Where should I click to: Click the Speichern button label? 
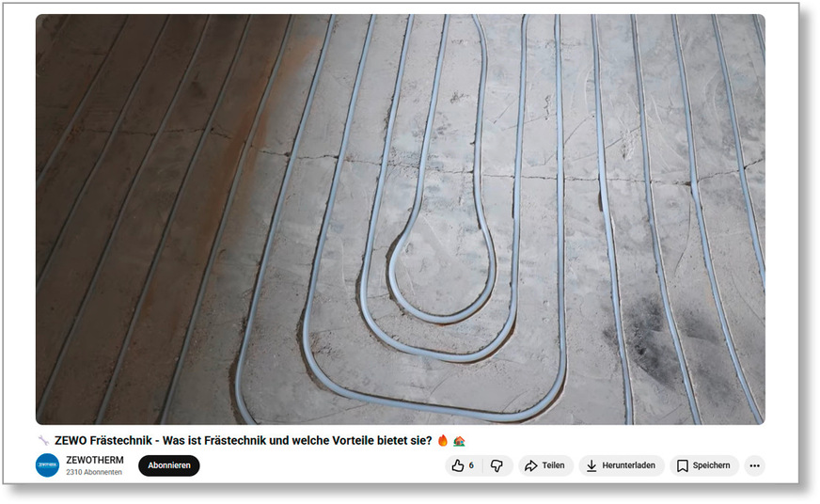pos(711,465)
